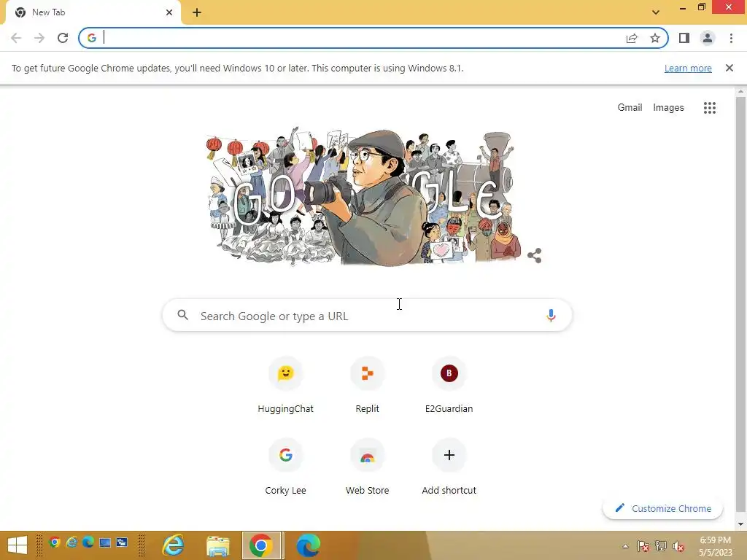Open the Chrome three-dot menu
The width and height of the screenshot is (747, 560).
pyautogui.click(x=731, y=38)
